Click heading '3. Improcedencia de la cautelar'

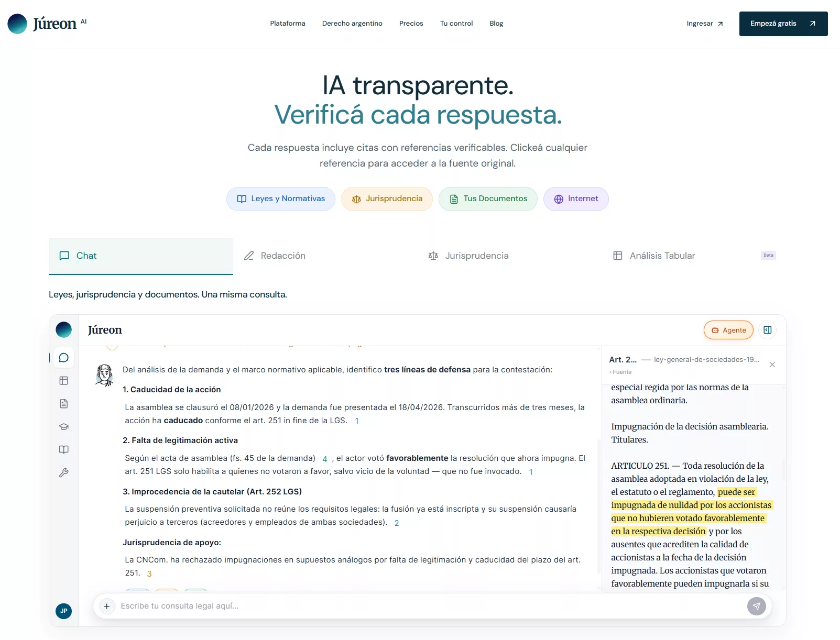click(x=212, y=492)
